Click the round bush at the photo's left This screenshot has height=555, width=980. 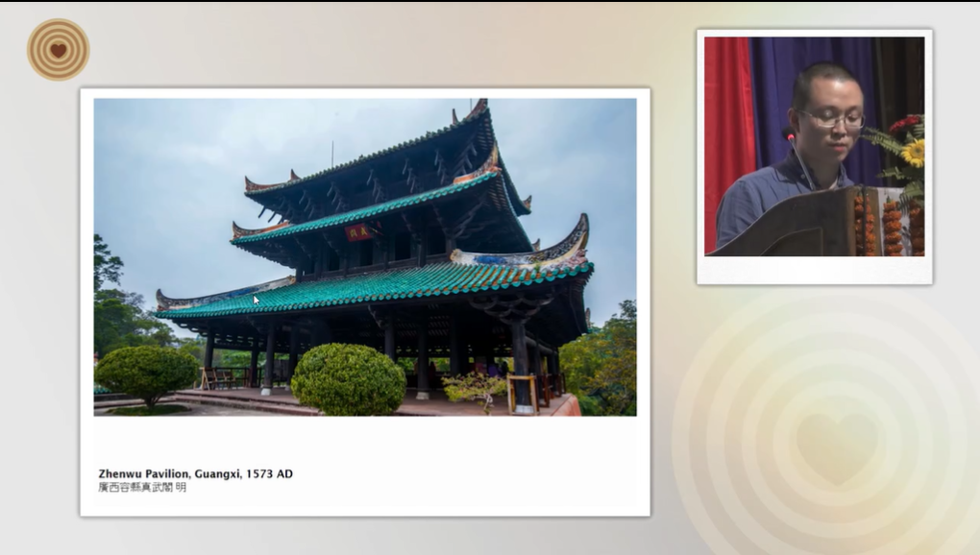coord(146,372)
